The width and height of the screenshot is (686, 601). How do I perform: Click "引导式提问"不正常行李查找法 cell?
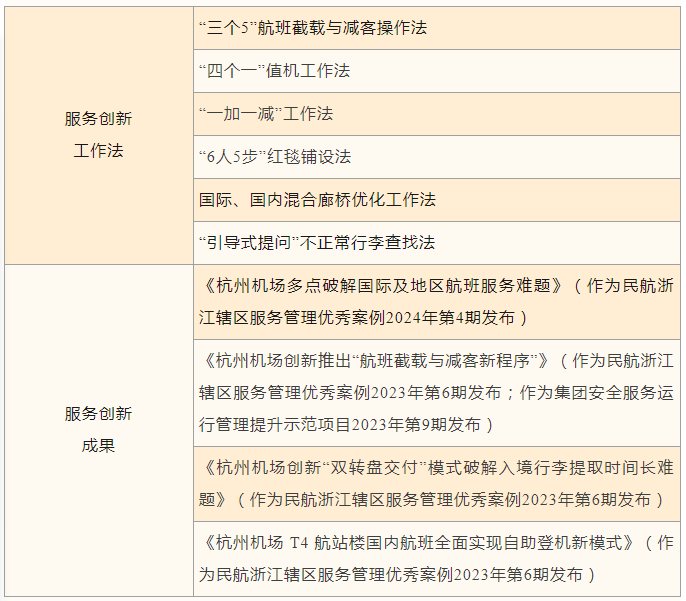[437, 243]
